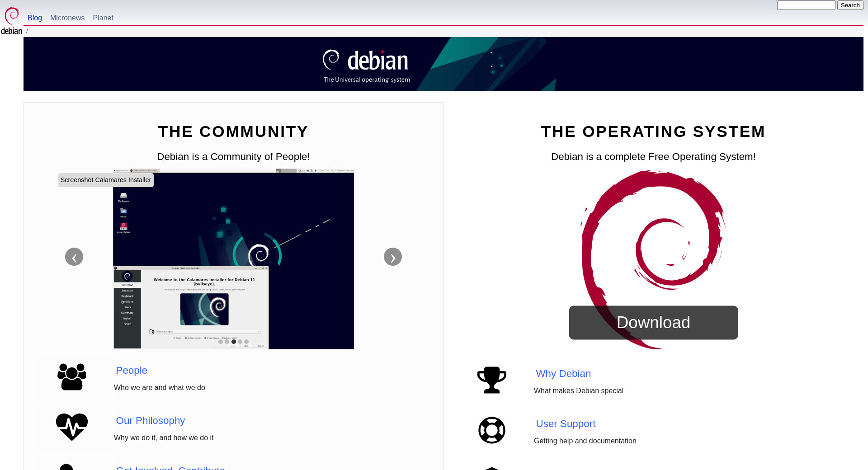The height and width of the screenshot is (470, 868).
Task: Advance carousel with right arrow
Action: coord(392,257)
